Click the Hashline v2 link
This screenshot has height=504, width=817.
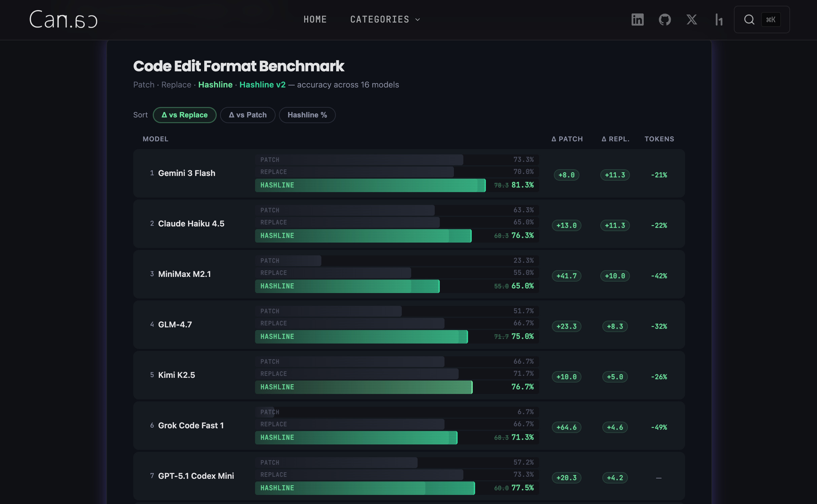(262, 85)
